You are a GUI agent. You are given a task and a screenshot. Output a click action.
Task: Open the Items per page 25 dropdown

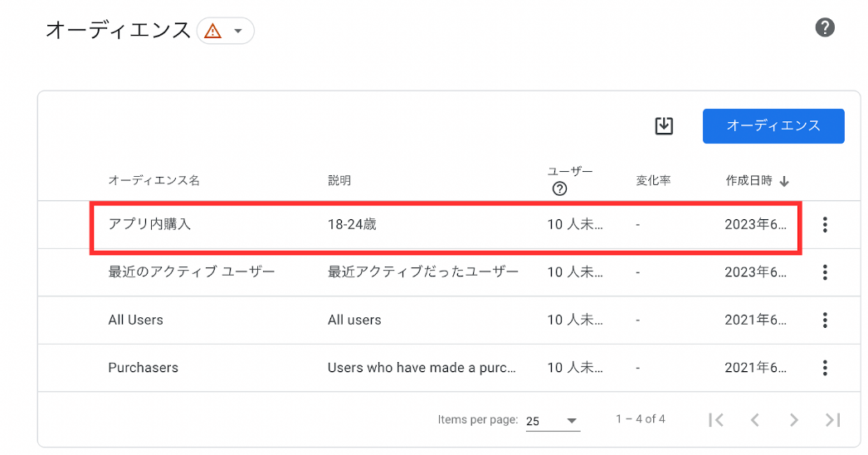(553, 421)
